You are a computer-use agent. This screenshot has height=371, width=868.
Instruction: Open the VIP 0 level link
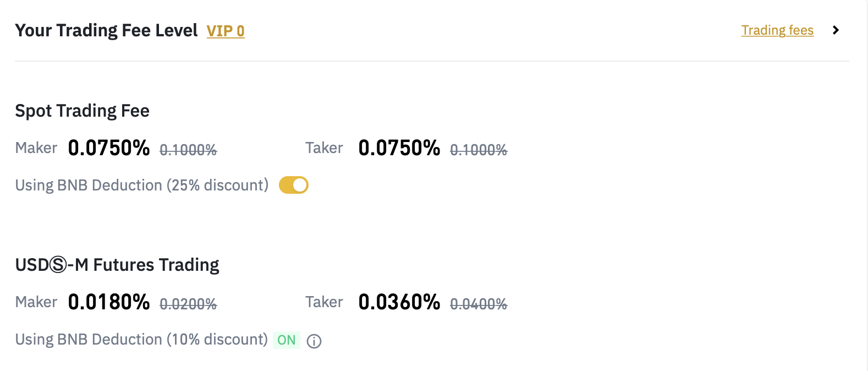coord(226,31)
